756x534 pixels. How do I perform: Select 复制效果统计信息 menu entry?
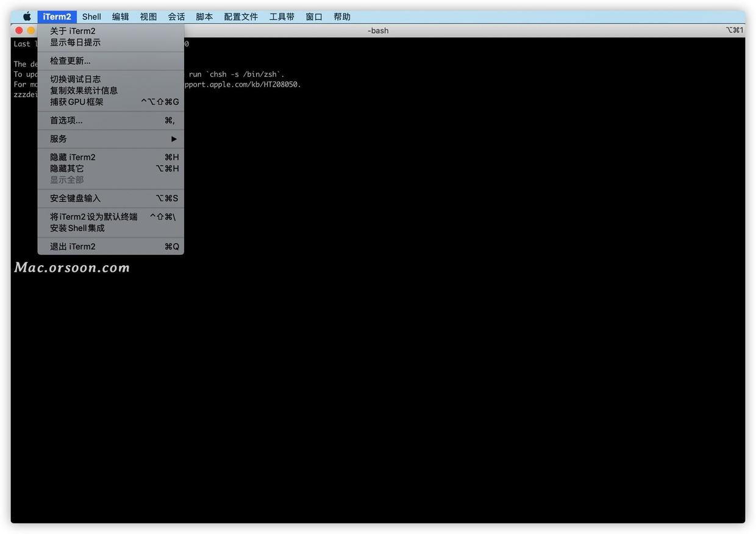[x=84, y=90]
